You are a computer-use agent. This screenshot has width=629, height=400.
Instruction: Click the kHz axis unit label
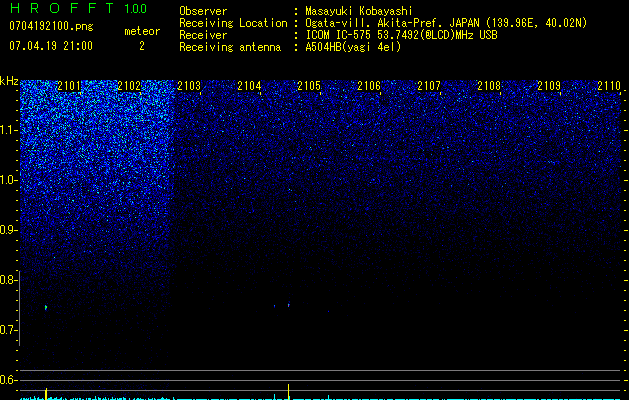point(9,81)
